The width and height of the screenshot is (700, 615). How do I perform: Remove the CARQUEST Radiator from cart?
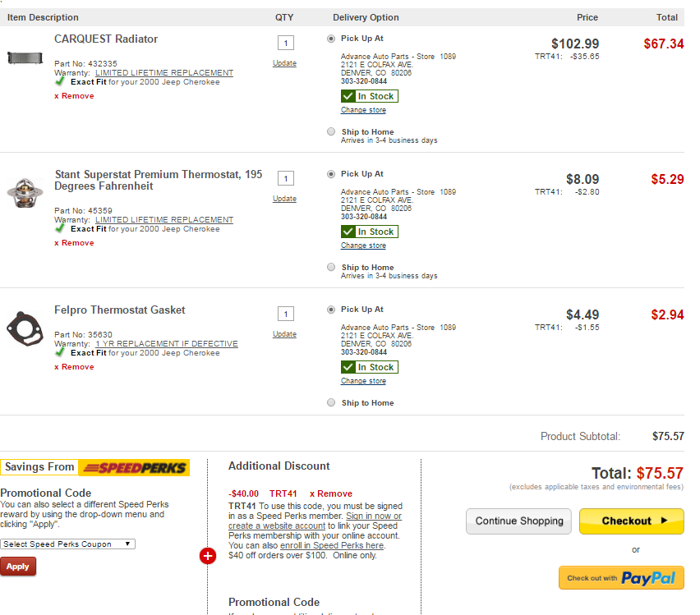pos(74,96)
